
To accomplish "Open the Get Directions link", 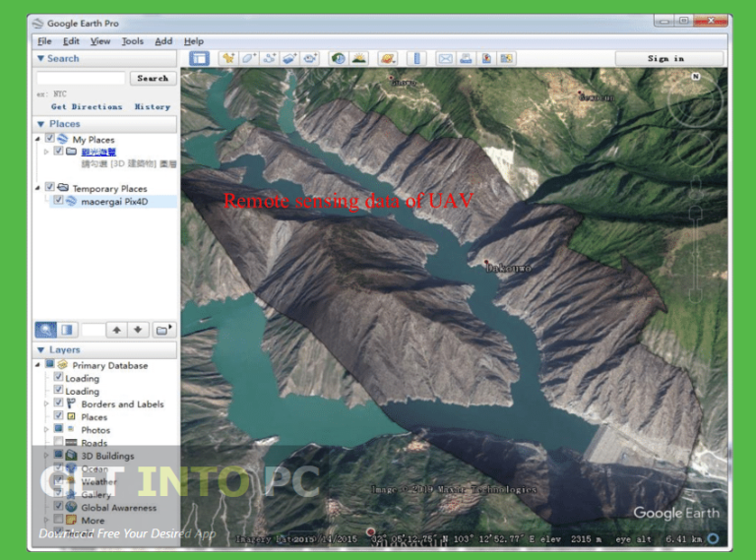I will click(87, 107).
